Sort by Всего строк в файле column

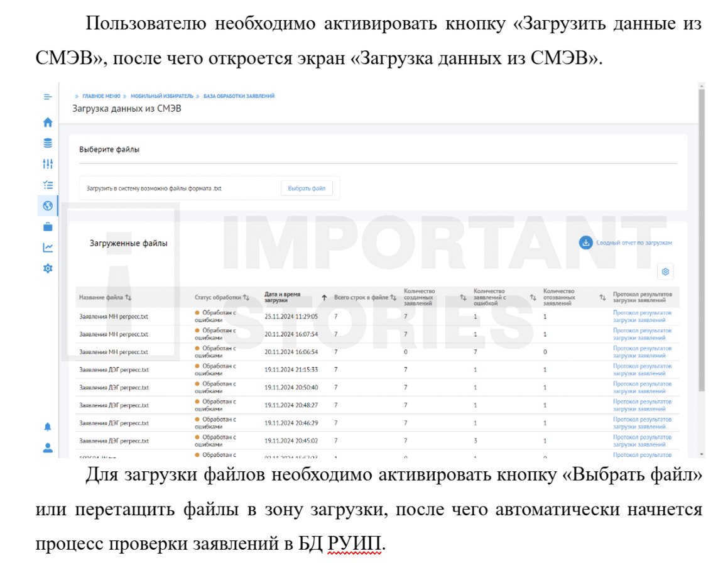coord(393,297)
